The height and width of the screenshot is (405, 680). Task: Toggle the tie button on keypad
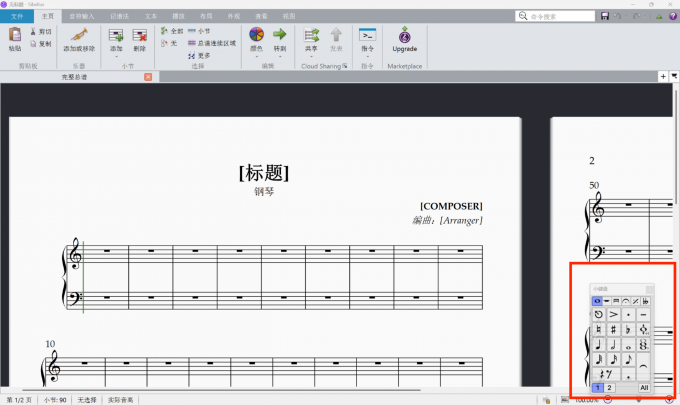coord(643,367)
